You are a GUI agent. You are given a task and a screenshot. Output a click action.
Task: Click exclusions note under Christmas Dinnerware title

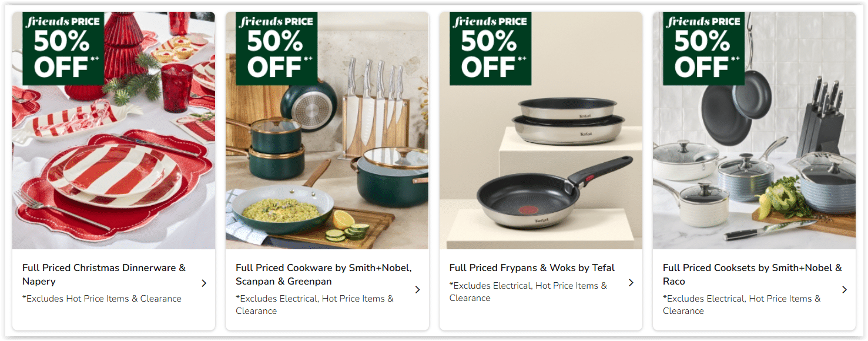tap(102, 299)
